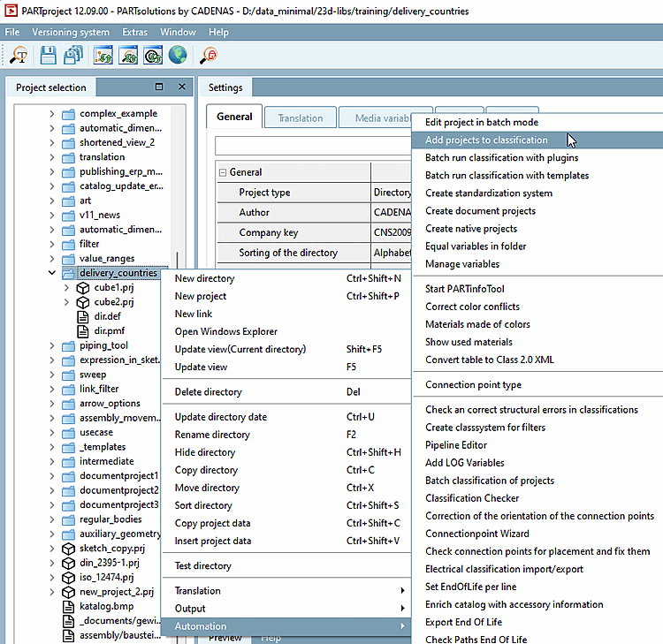Undock the Project selection panel
Screen dimensions: 663x644
(x=159, y=87)
